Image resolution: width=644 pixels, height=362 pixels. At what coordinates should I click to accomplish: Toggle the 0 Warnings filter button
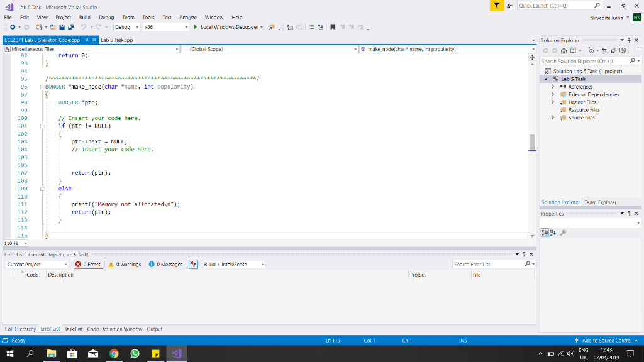pyautogui.click(x=125, y=265)
